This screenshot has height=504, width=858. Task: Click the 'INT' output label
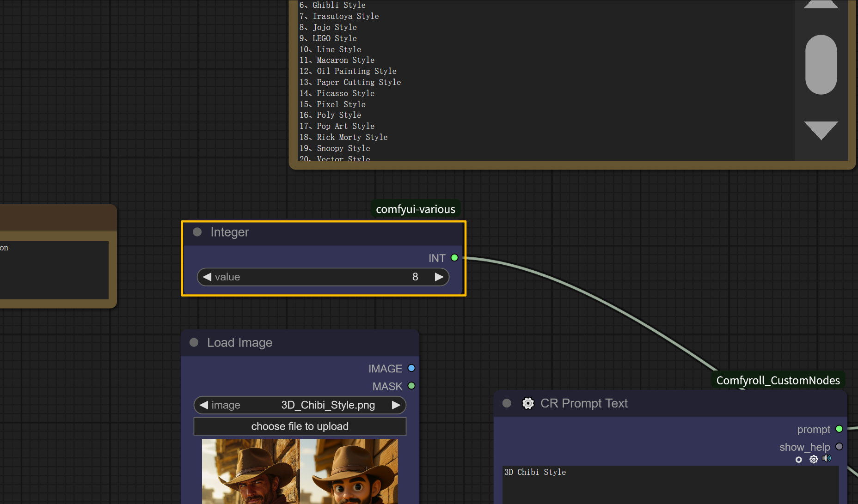(x=437, y=258)
